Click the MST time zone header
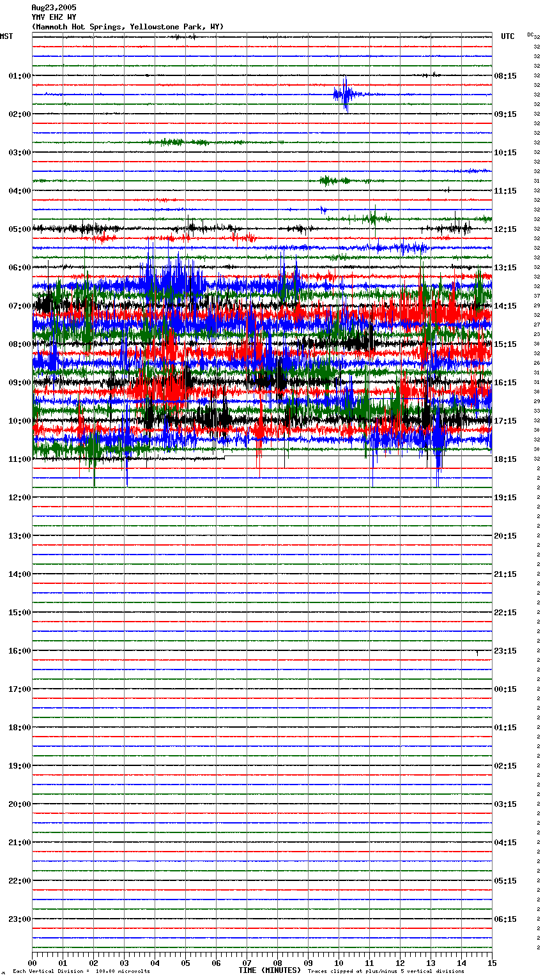 (6, 36)
